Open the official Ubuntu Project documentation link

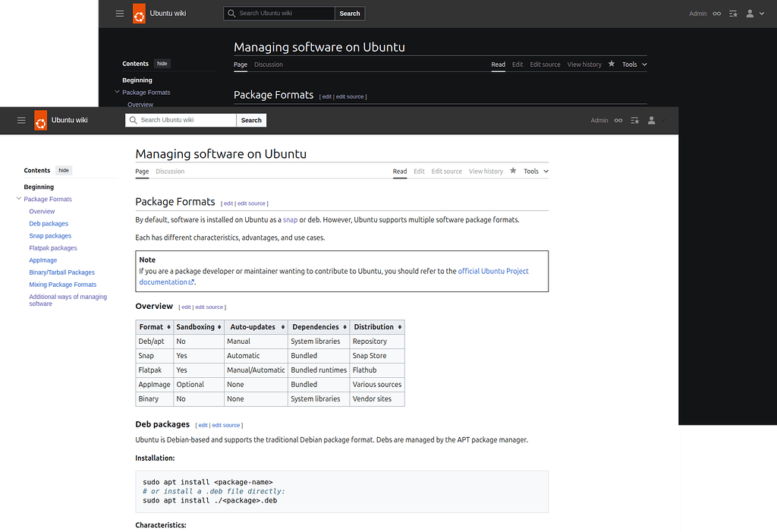[x=493, y=271]
